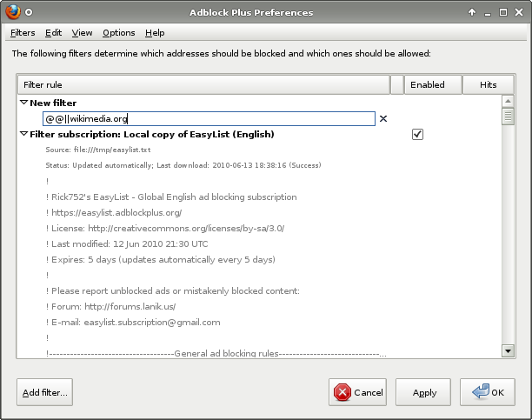532x420 pixels.
Task: Select the 'Expires: 5 days' row
Action: (260, 259)
